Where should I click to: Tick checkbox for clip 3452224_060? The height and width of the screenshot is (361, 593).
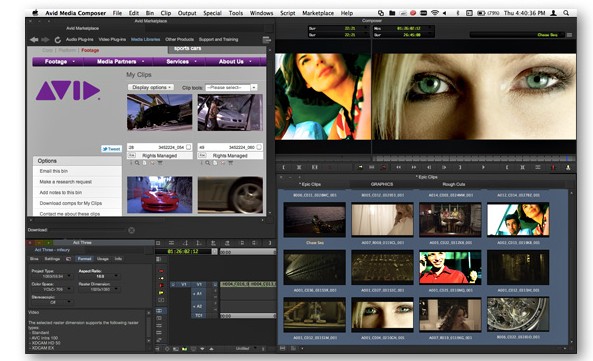(259, 147)
